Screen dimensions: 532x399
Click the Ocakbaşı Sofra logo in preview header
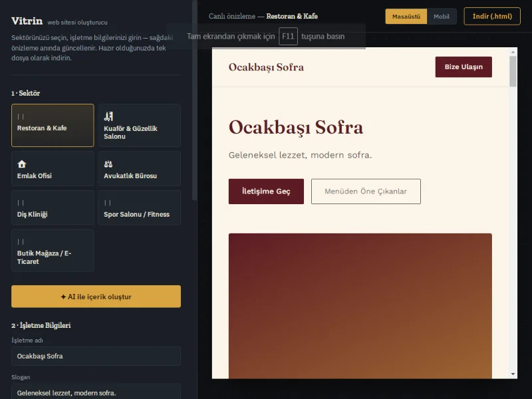click(x=266, y=67)
